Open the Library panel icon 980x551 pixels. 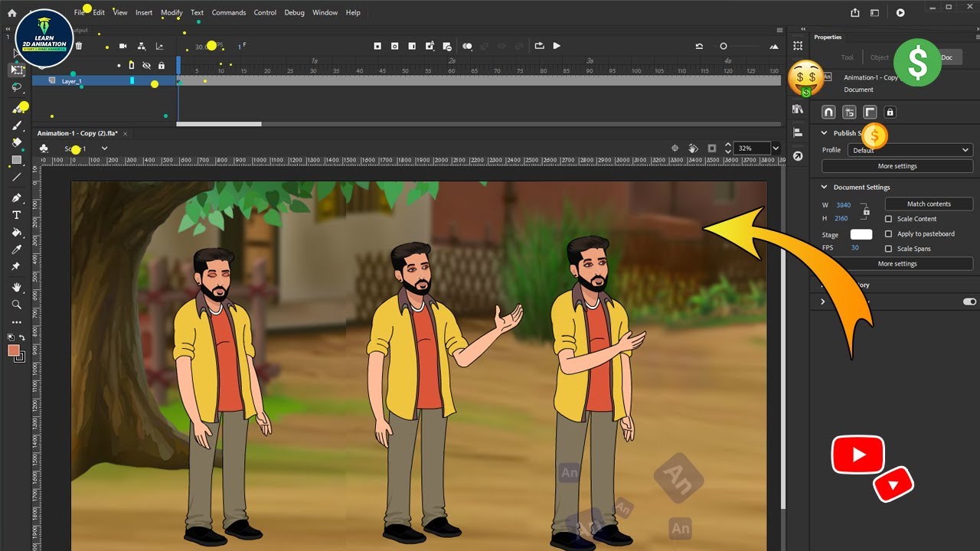[798, 109]
